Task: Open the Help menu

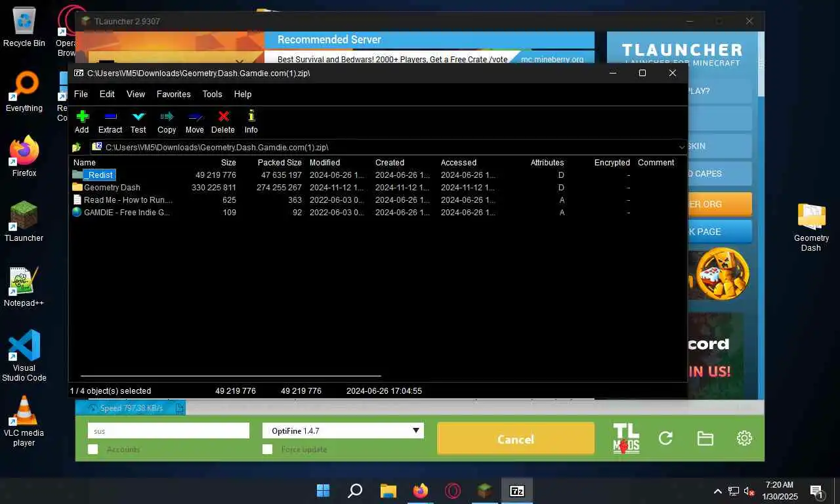Action: (x=243, y=94)
